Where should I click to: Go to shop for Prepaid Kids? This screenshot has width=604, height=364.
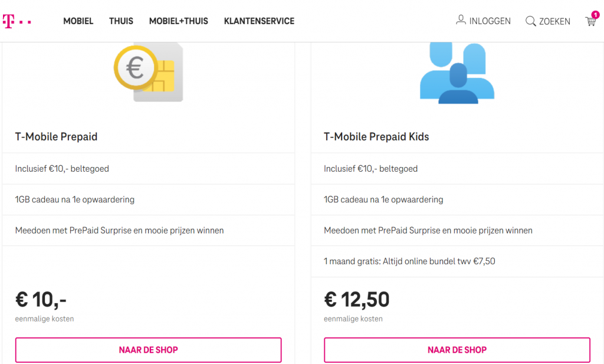point(457,350)
